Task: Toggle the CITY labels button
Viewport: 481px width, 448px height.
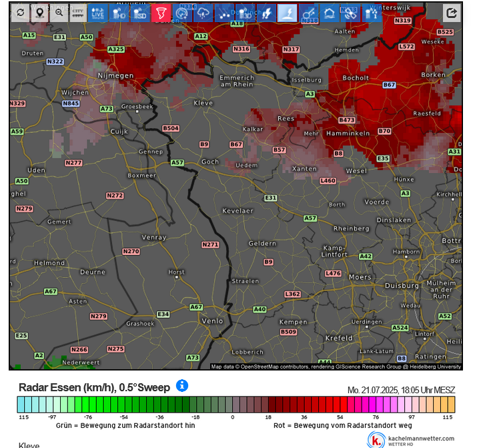Action: click(x=78, y=13)
